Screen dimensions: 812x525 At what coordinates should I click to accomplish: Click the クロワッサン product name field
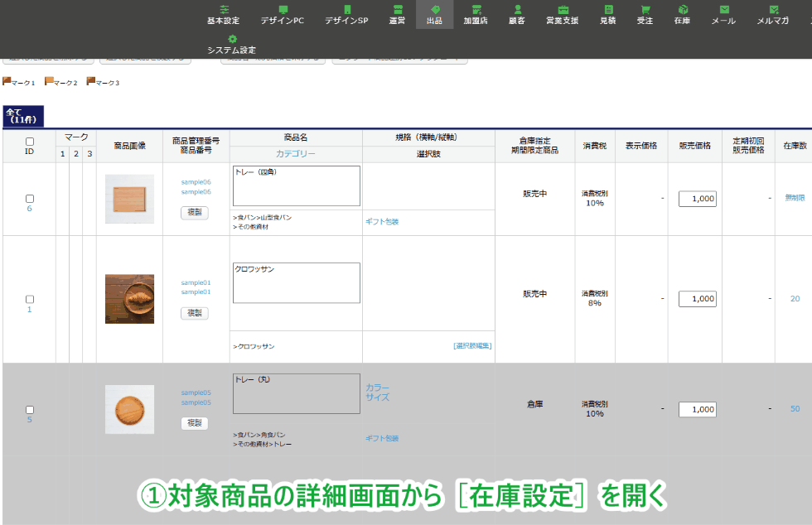tap(297, 282)
